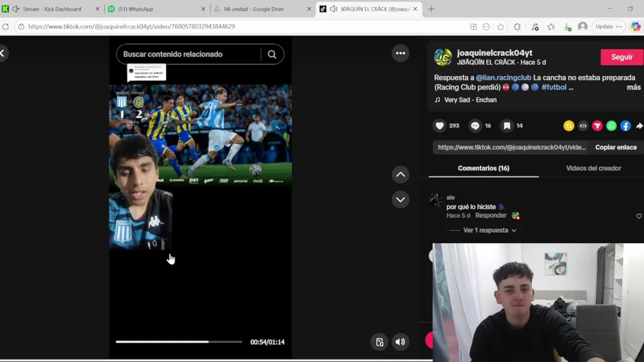This screenshot has width=644, height=362.
Task: Go to next video with down arrow
Action: point(400,200)
